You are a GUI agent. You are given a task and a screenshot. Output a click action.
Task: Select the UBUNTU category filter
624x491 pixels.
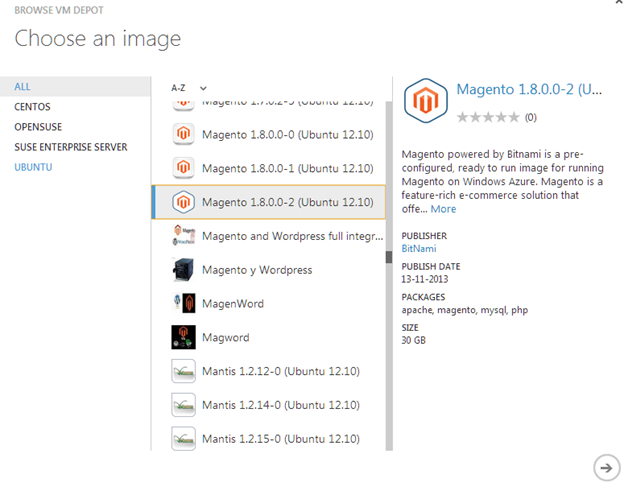(x=33, y=167)
